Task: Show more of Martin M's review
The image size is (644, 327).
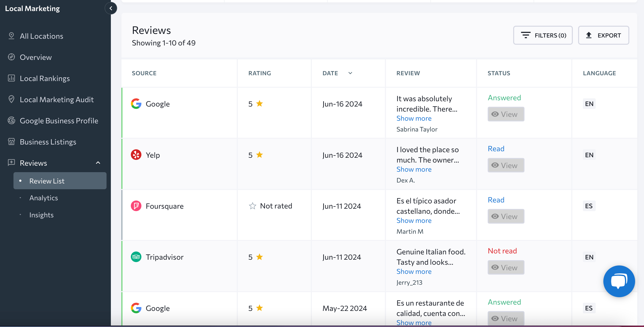Action: click(414, 220)
